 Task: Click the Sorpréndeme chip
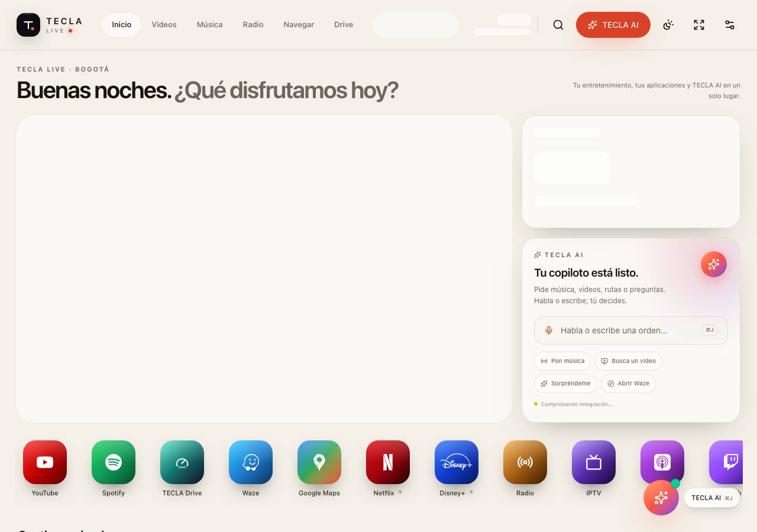pyautogui.click(x=565, y=384)
